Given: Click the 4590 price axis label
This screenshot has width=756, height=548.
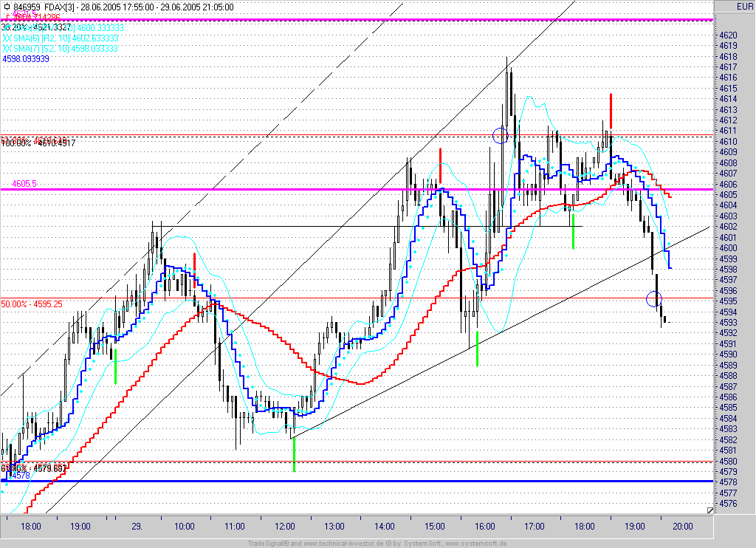Looking at the screenshot, I should coord(728,355).
